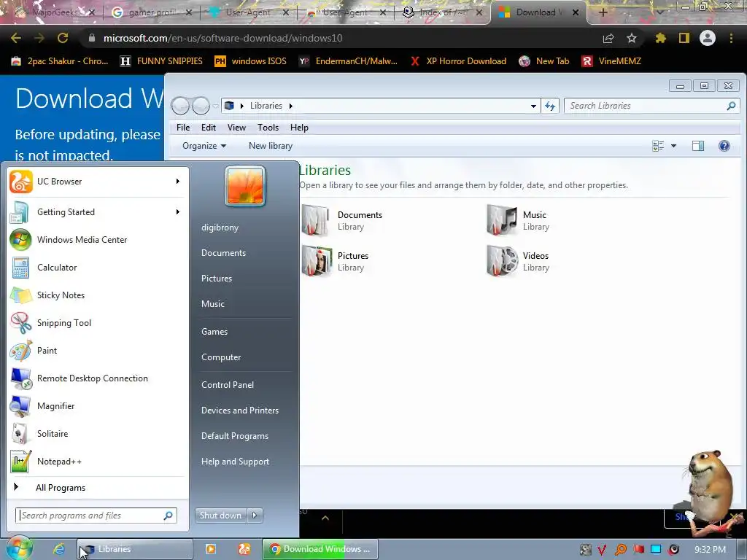This screenshot has width=747, height=560.
Task: Click the Shut down button
Action: [x=220, y=516]
